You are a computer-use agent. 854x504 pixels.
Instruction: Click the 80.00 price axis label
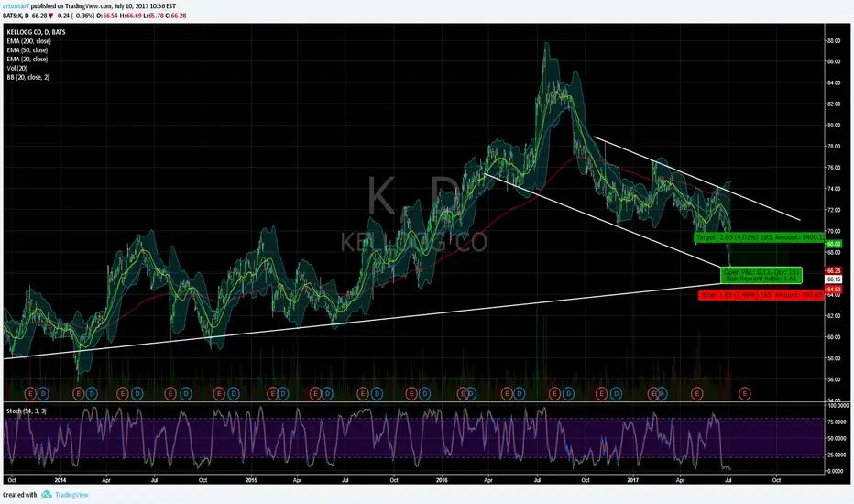pos(834,126)
